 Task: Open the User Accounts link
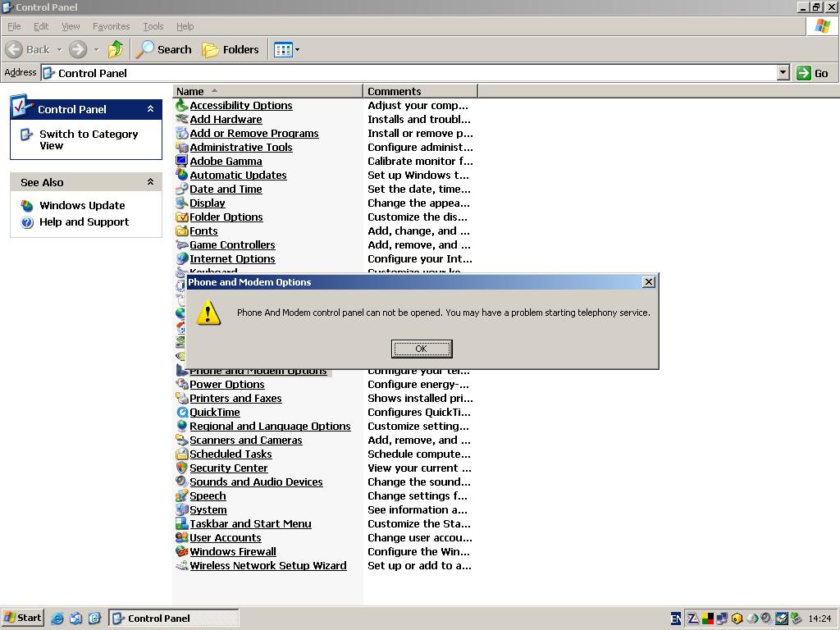226,537
